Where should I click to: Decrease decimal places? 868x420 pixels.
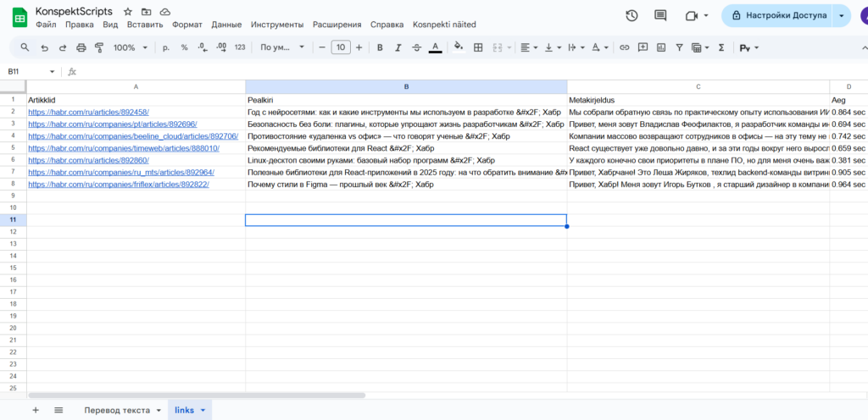tap(203, 47)
